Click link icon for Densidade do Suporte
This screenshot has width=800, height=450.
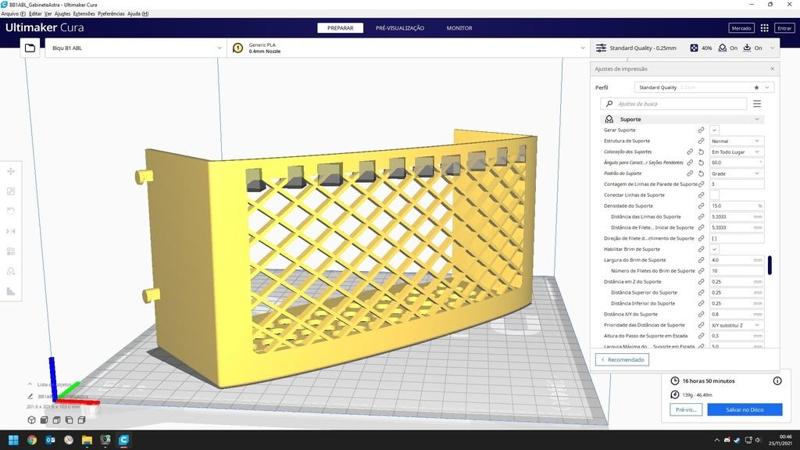(701, 206)
